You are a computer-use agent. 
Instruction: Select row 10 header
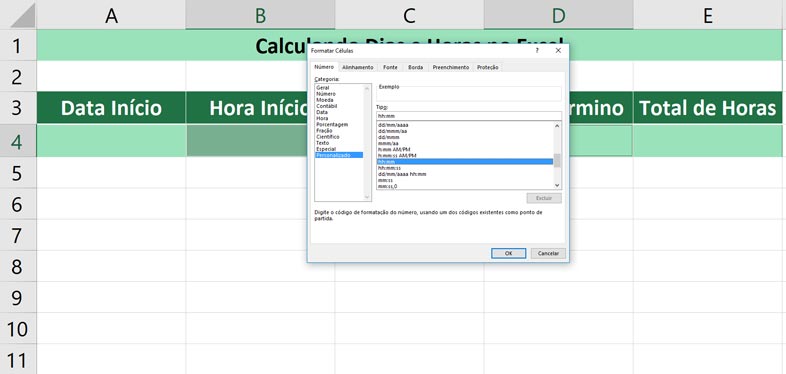point(18,328)
